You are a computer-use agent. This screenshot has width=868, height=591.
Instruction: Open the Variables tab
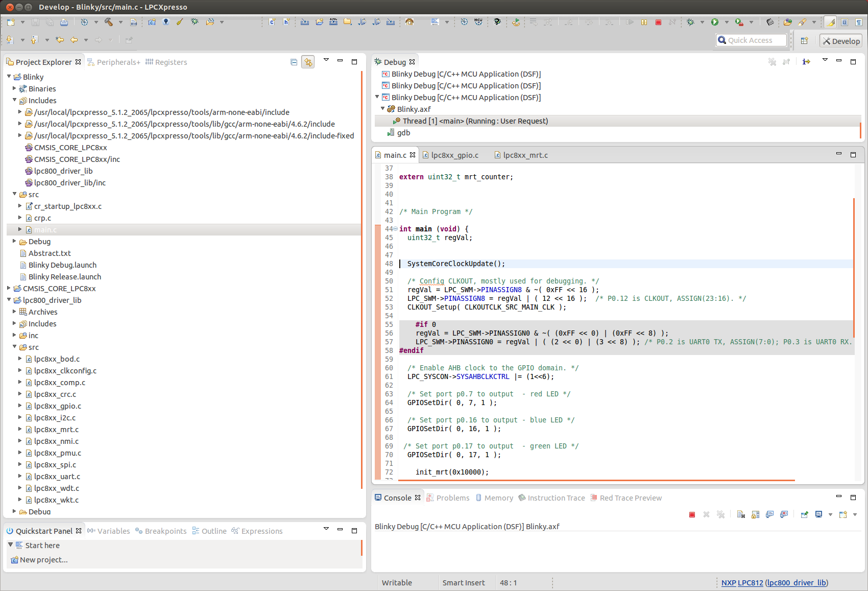pyautogui.click(x=109, y=531)
